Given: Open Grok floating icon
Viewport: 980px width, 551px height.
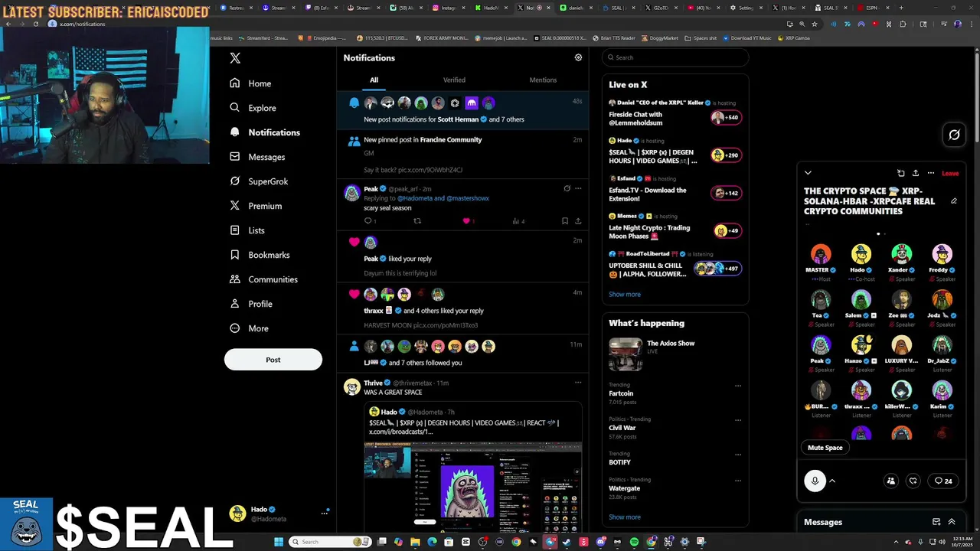Looking at the screenshot, I should pos(954,135).
